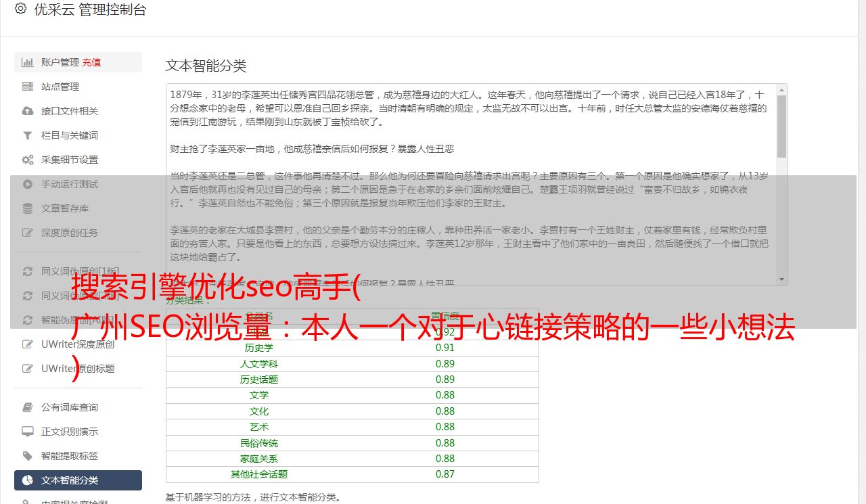Screen dimensions: 866x504
Task: Click the 正文识别演示 monitor icon
Action: tap(28, 432)
